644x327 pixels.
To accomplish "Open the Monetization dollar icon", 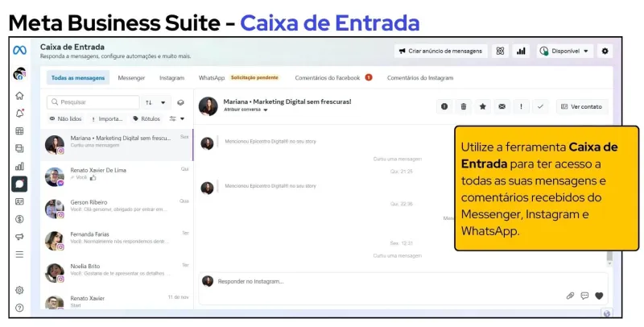I will tap(19, 219).
